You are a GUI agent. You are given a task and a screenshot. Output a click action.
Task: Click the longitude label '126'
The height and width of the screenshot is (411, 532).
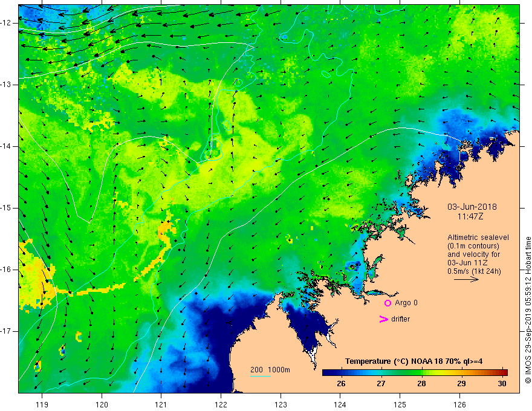coord(459,404)
